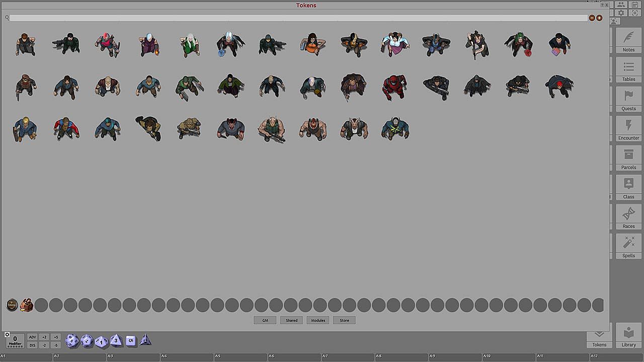Toggle the ADV advantage button
The width and height of the screenshot is (644, 362).
click(x=32, y=337)
